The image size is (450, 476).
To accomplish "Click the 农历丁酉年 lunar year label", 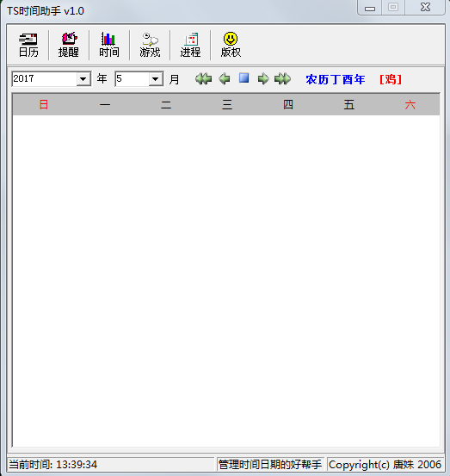I will (336, 79).
